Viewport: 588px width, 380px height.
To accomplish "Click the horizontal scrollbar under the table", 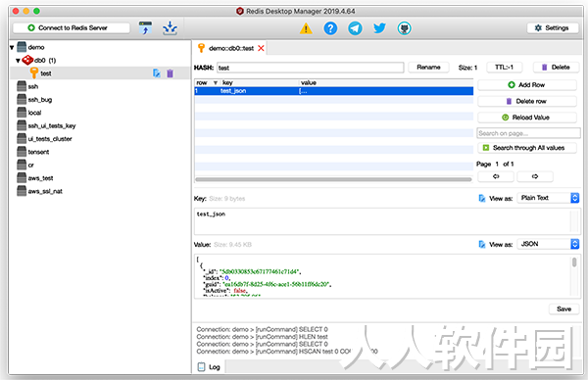I will pyautogui.click(x=333, y=179).
